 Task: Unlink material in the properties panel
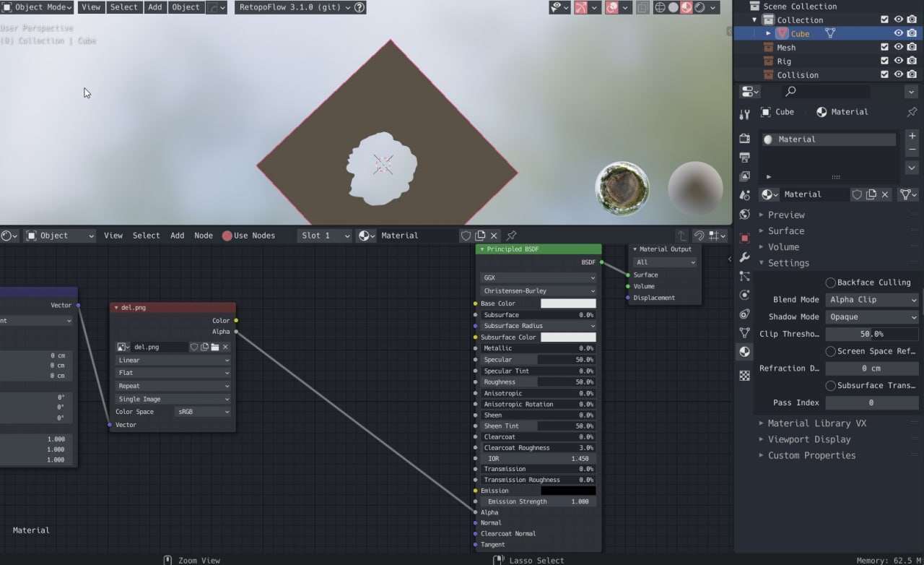tap(885, 194)
